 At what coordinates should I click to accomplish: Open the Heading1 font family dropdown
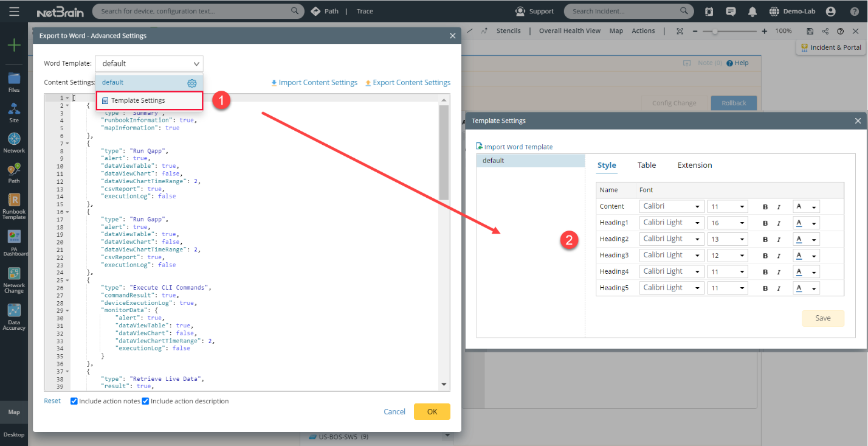672,223
